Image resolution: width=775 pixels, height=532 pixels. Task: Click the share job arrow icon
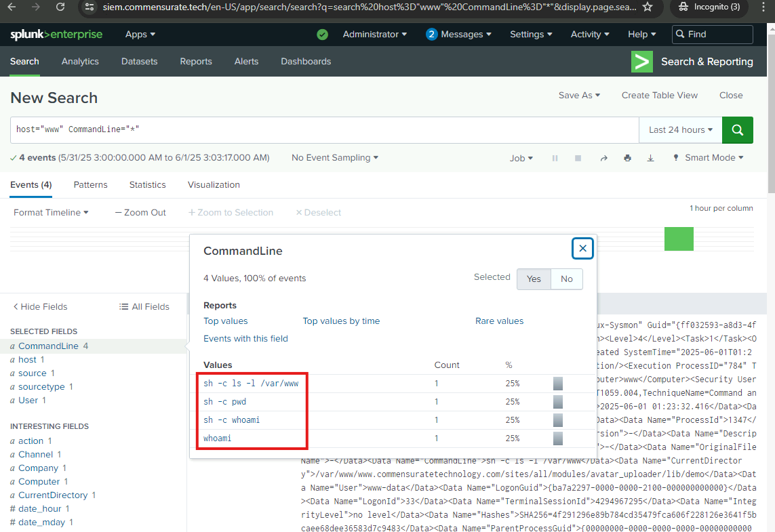603,158
